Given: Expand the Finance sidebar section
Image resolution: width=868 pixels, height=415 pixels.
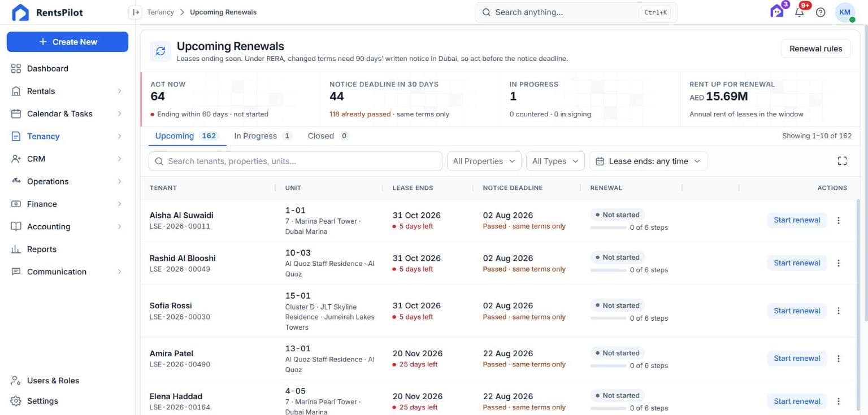Looking at the screenshot, I should point(67,204).
